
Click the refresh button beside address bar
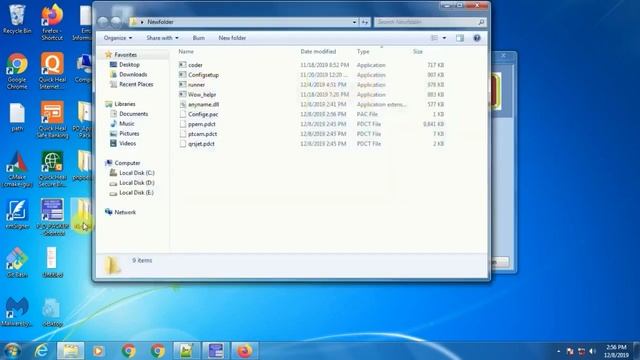point(365,22)
